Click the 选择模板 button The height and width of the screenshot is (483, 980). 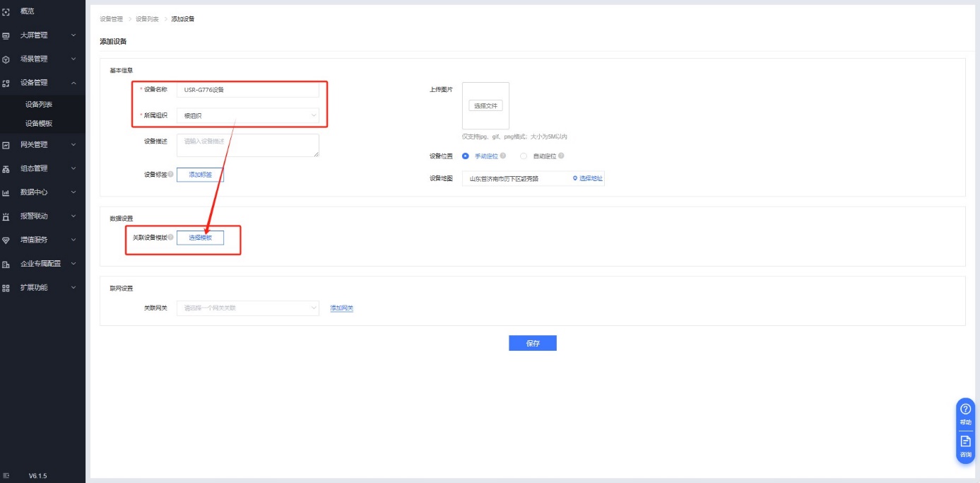pyautogui.click(x=200, y=238)
